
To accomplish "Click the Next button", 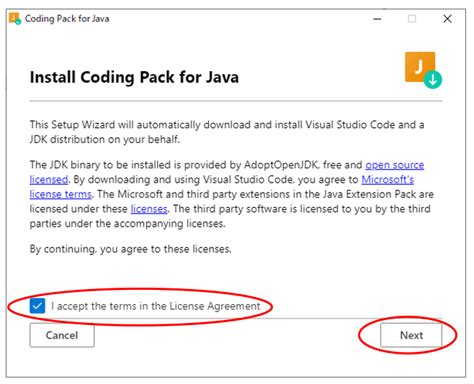I will coord(411,335).
